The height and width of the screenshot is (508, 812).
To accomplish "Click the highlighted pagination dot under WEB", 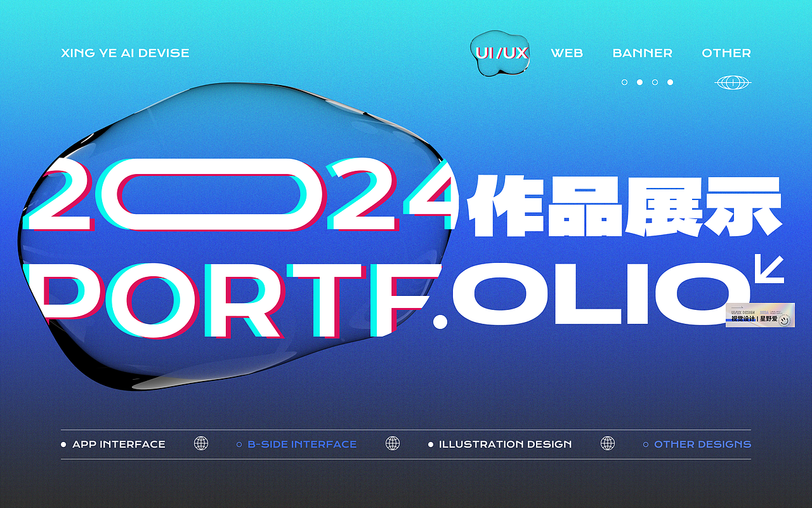I will [x=639, y=81].
